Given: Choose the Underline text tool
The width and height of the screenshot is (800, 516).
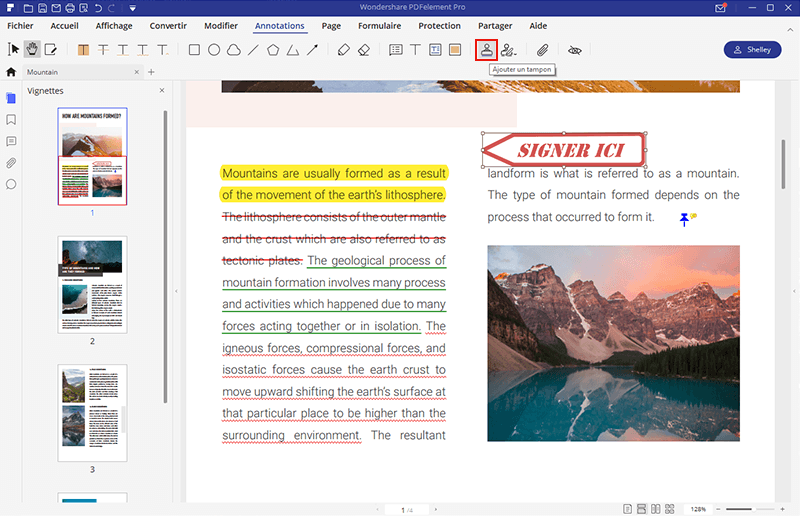Looking at the screenshot, I should pyautogui.click(x=123, y=50).
